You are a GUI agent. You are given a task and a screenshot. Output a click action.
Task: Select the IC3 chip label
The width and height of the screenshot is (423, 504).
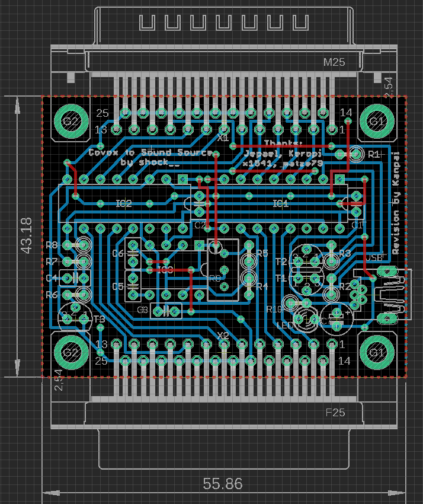[165, 269]
